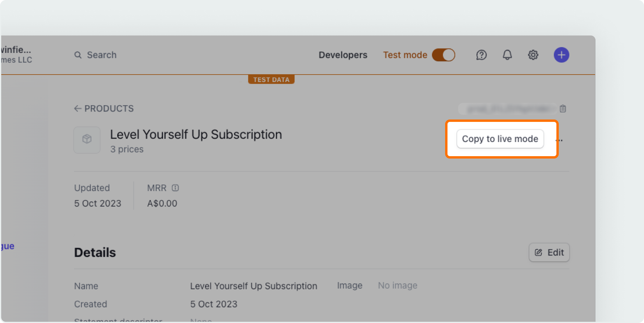The height and width of the screenshot is (323, 644).
Task: Open the notifications bell
Action: tap(507, 55)
